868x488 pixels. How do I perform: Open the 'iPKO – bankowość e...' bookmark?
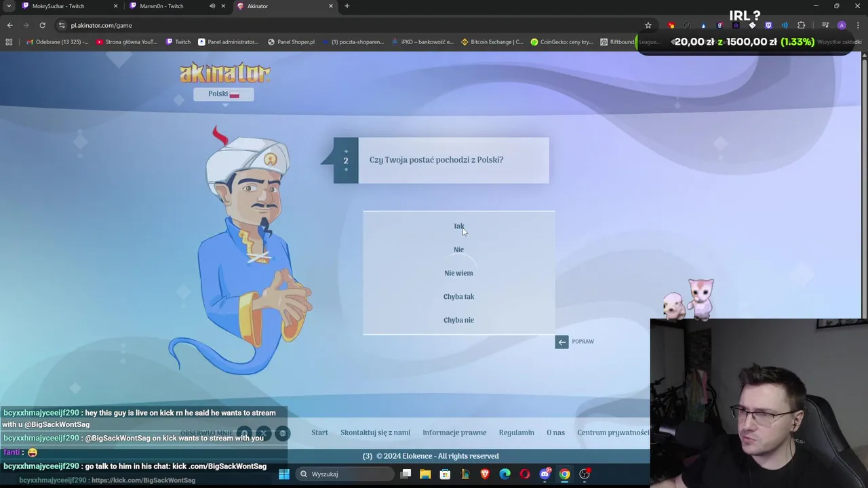[422, 42]
